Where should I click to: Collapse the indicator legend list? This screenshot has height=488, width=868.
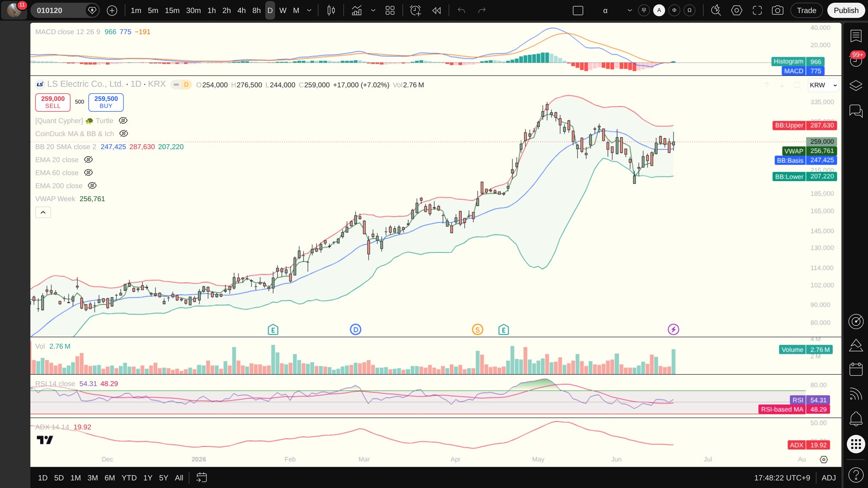tap(43, 213)
